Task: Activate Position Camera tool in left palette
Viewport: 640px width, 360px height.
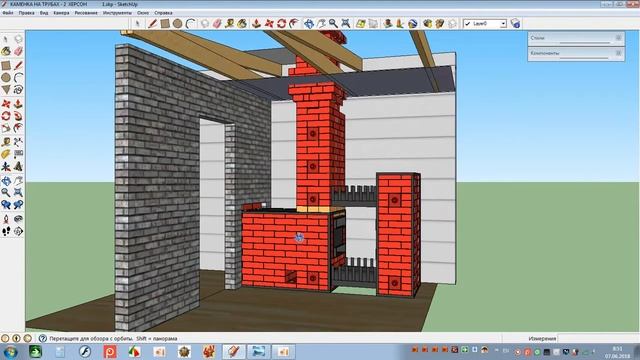Action: point(6,219)
